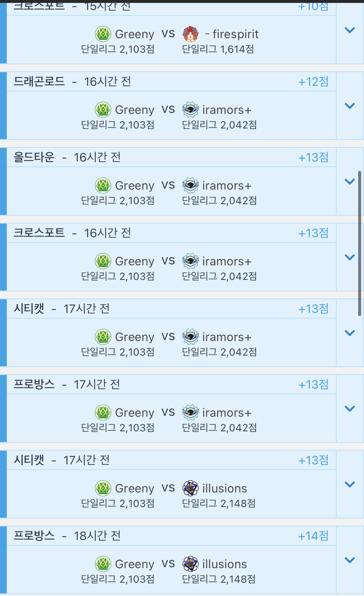Click Greeny's emblem in the firespirit match
364x596 pixels.
click(103, 34)
